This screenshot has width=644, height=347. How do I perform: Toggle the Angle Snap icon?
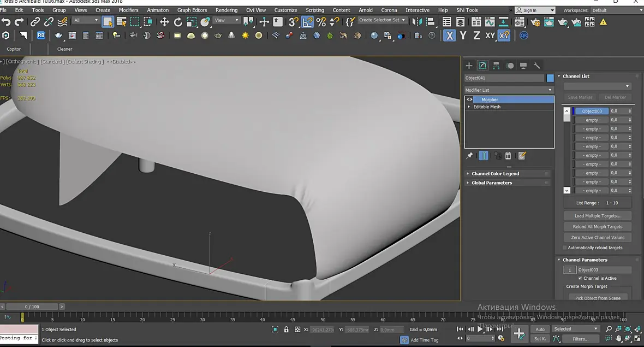(307, 22)
